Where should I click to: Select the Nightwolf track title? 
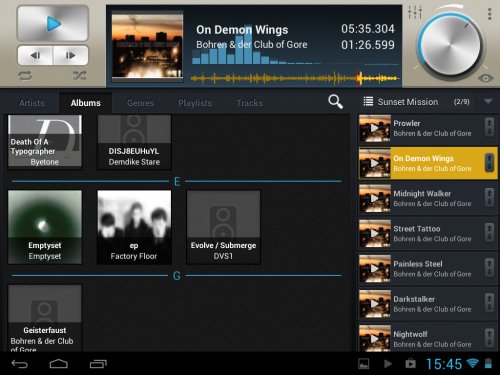[410, 334]
